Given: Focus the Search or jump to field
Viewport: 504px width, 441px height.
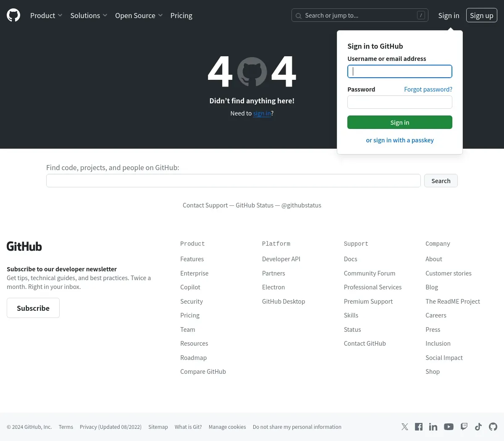Looking at the screenshot, I should 360,16.
